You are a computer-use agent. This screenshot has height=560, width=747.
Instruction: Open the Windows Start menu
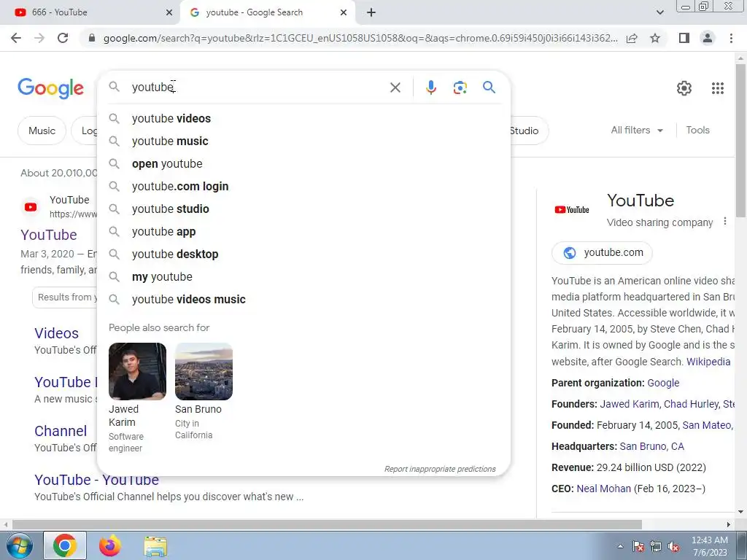19,545
